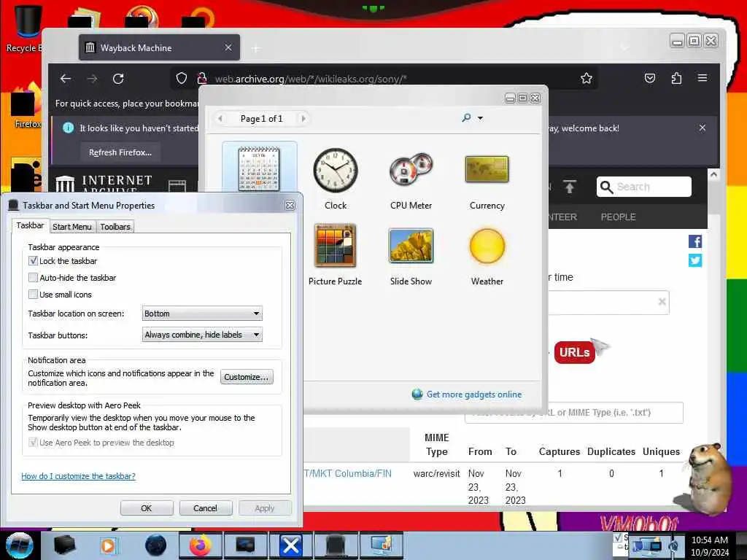Sort by the Captures column header
747x560 pixels.
(560, 451)
